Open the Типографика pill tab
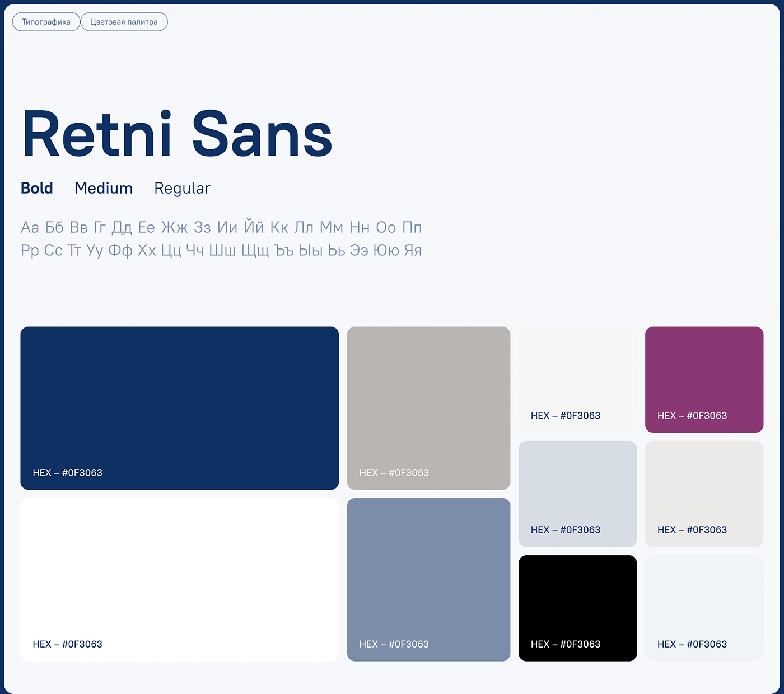 coord(46,22)
